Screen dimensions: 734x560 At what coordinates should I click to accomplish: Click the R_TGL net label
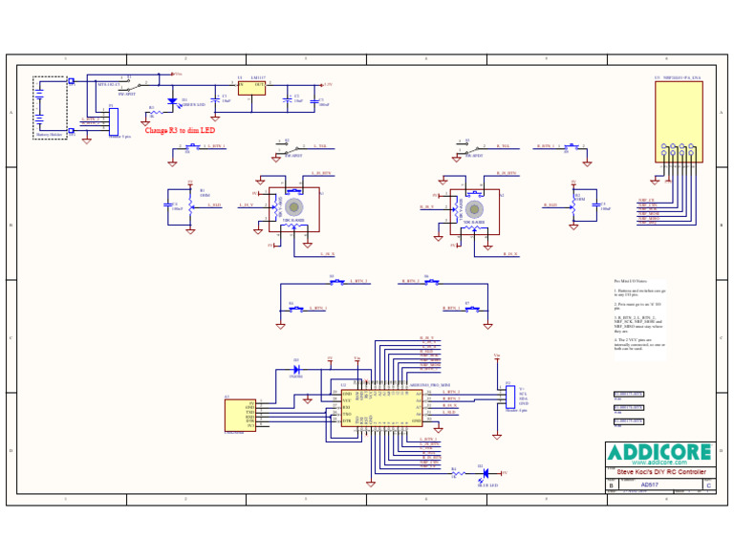coord(504,146)
